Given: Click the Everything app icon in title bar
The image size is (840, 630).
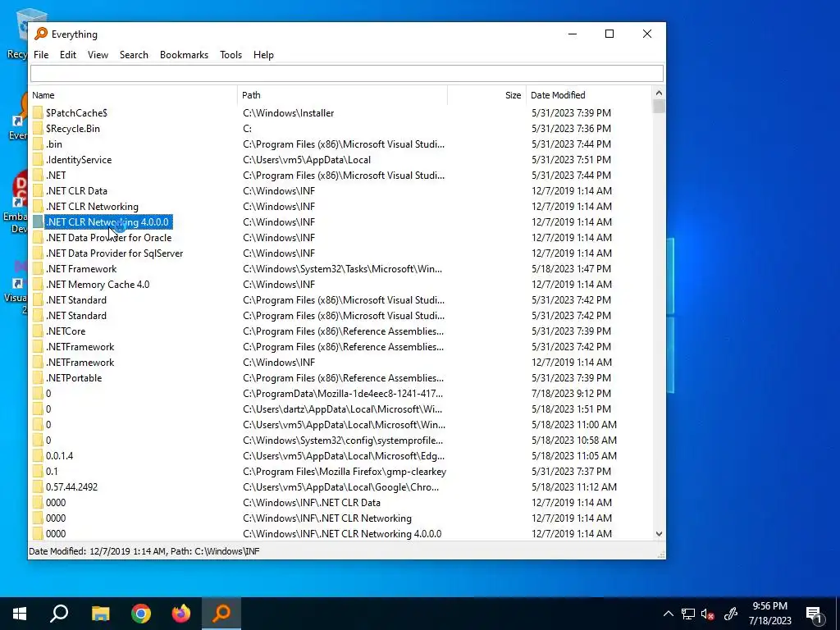Looking at the screenshot, I should (x=41, y=34).
